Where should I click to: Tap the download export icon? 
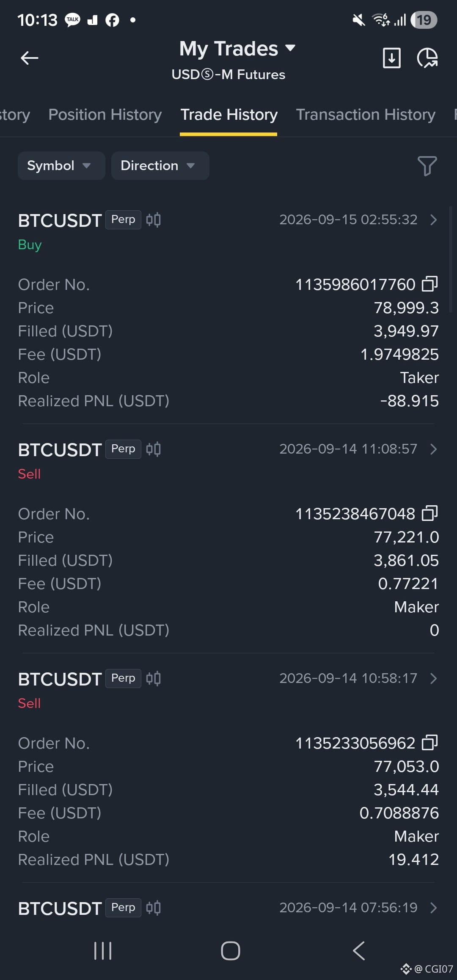click(x=392, y=58)
